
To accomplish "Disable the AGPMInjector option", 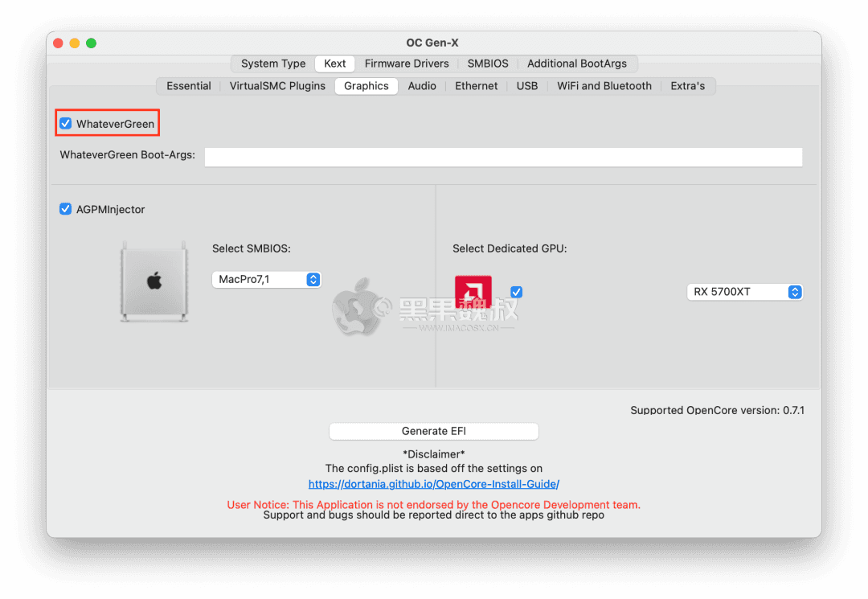I will point(65,209).
